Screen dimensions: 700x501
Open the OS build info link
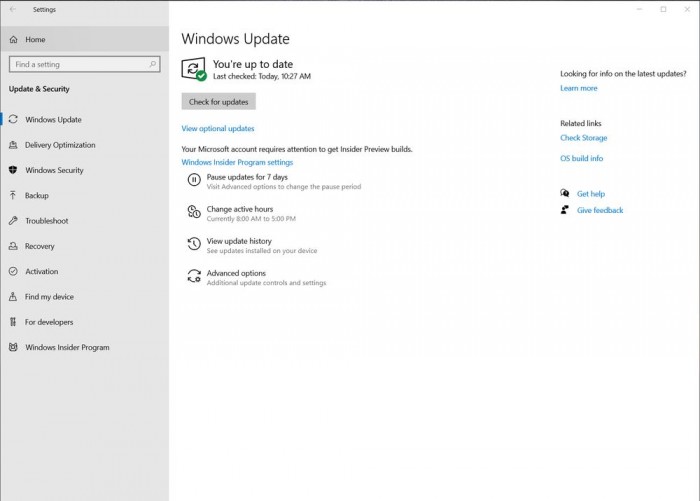pyautogui.click(x=581, y=158)
